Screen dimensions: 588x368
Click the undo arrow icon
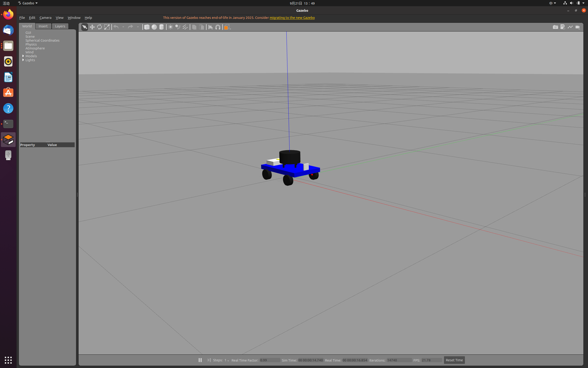[x=116, y=27]
